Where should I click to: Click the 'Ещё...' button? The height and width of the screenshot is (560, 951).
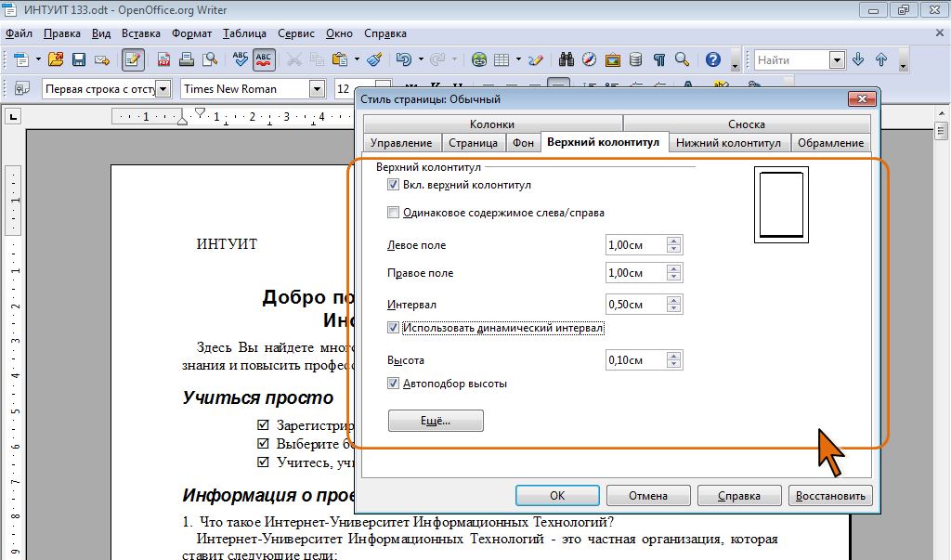(x=436, y=421)
